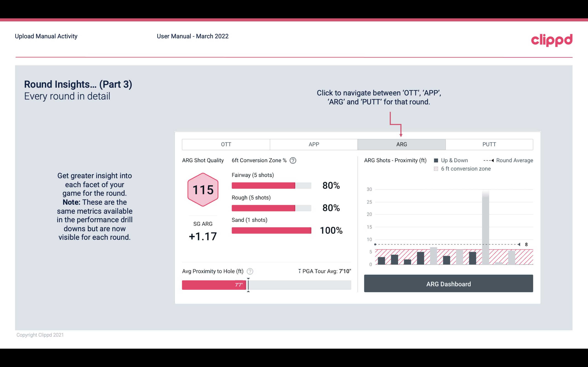
Task: Click the Clippd logo in the top right
Action: pos(552,39)
